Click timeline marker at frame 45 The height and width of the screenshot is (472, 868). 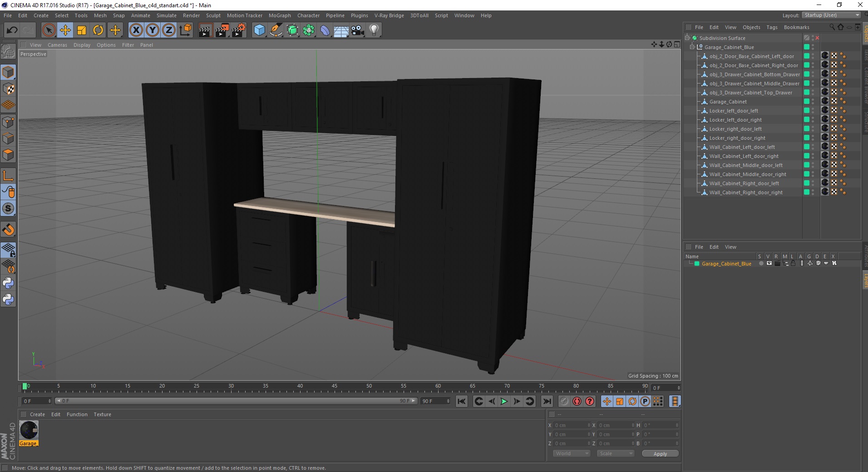pos(335,387)
